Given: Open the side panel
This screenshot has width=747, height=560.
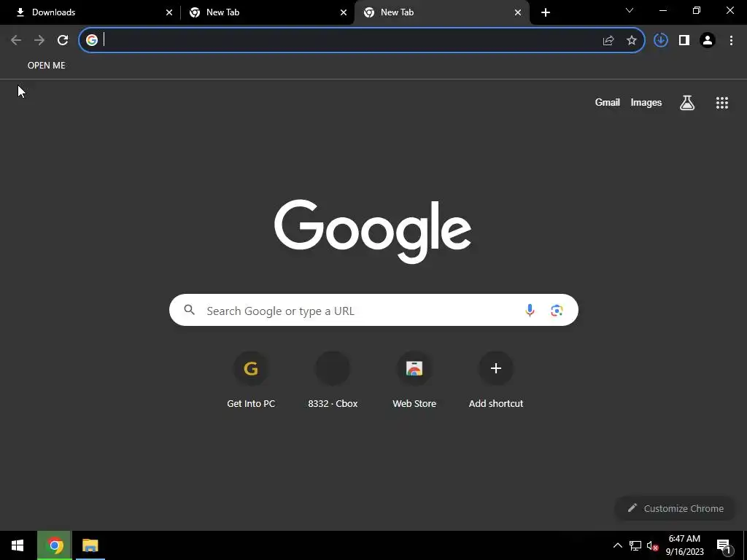Looking at the screenshot, I should [684, 41].
